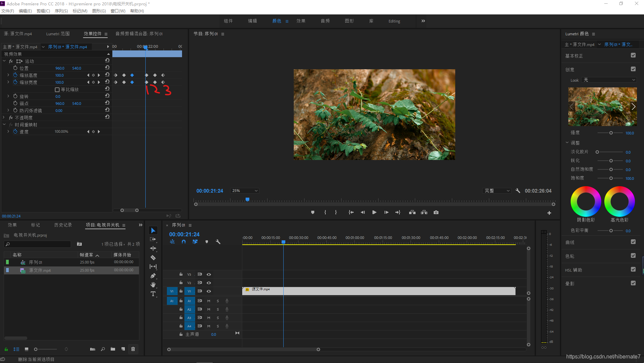Click the Extract button in program monitor
This screenshot has height=363, width=644.
click(424, 212)
